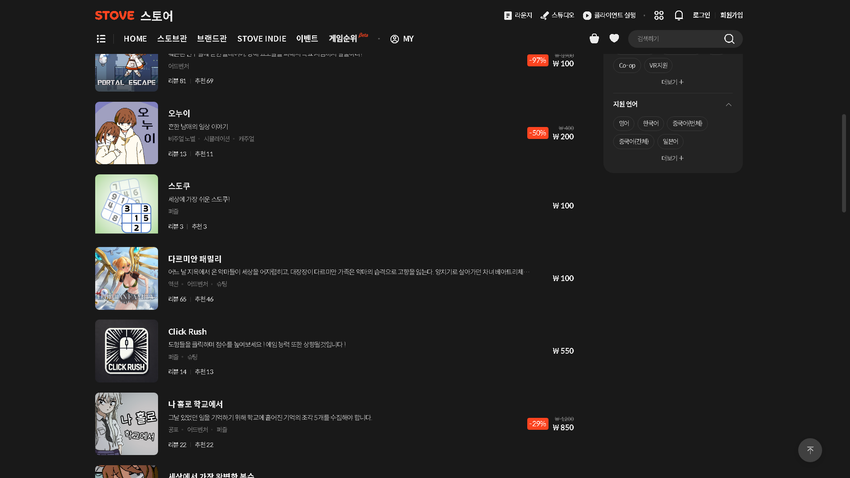Open the 브랜드관 menu
Screen dimensions: 850x478
212,39
